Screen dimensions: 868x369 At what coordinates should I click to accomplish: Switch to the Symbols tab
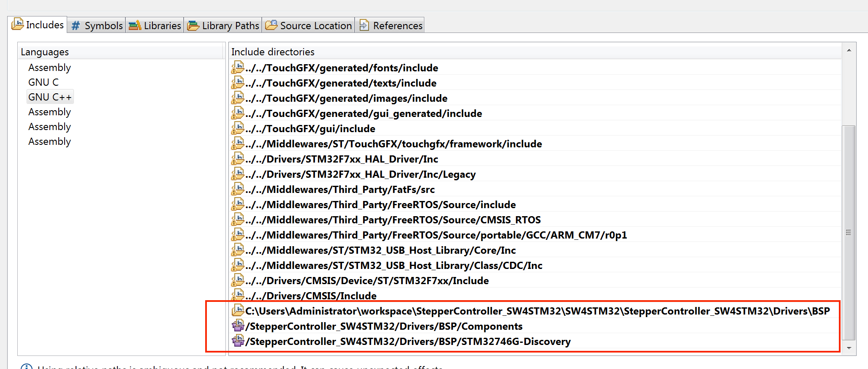(97, 26)
